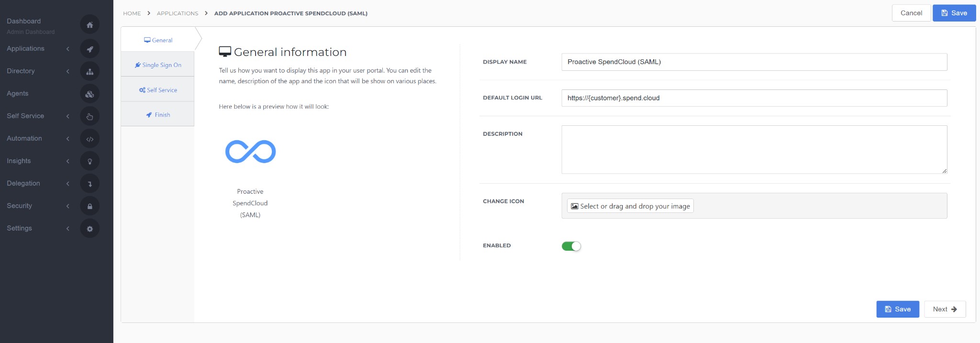Screen dimensions: 980x343
Task: Expand the Delegation menu chevron
Action: 68,184
